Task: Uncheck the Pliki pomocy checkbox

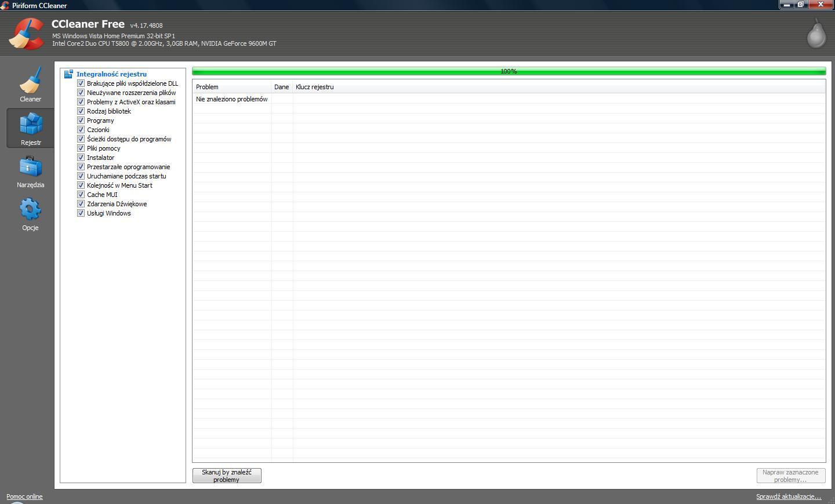Action: (81, 148)
